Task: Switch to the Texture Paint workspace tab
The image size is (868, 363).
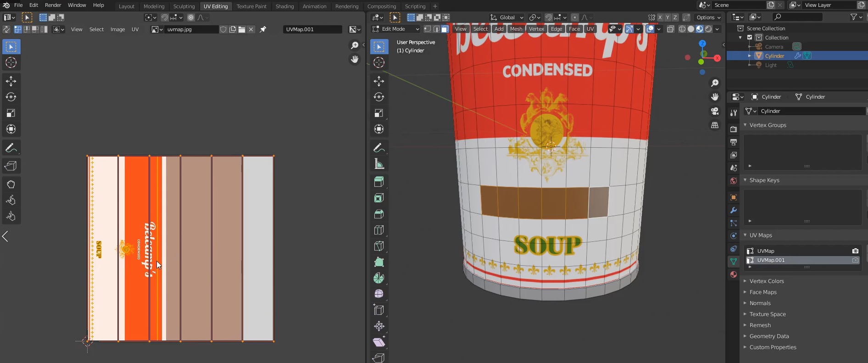Action: (x=251, y=6)
